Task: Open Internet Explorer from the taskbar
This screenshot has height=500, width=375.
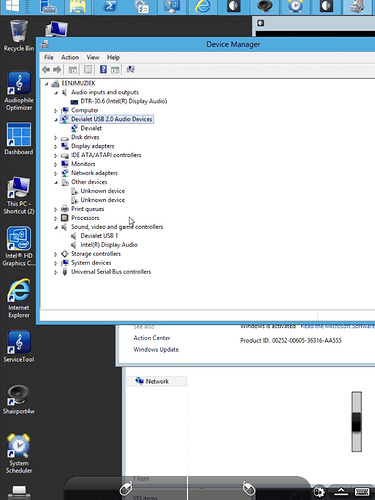Action: tap(203, 7)
